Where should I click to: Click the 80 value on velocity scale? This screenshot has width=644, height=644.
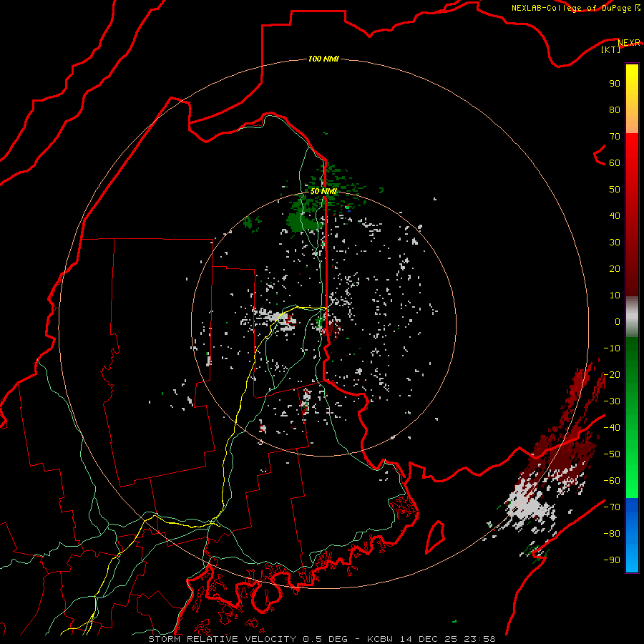click(x=615, y=109)
